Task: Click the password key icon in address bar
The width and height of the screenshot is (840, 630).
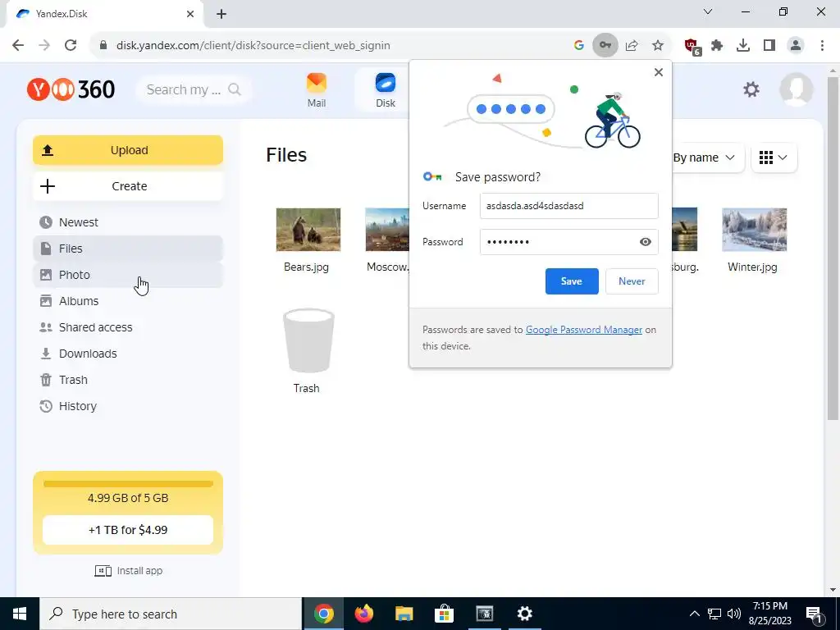Action: [605, 46]
